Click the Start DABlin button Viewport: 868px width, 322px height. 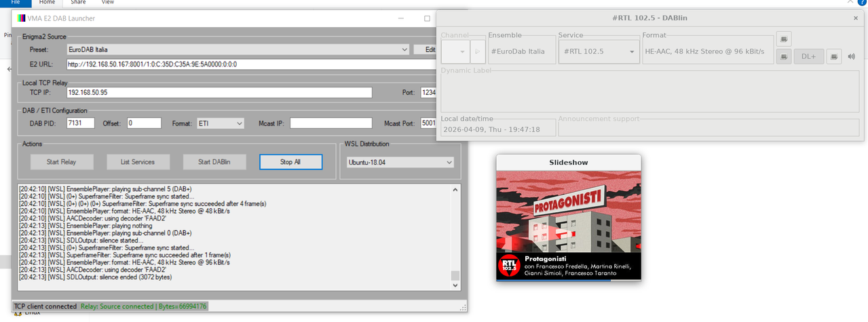[x=214, y=162]
